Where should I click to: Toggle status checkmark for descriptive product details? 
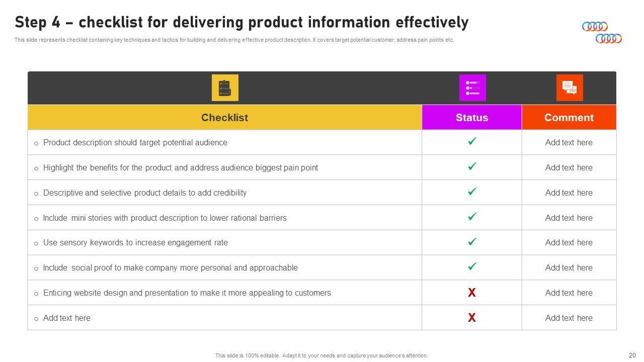[x=472, y=192]
